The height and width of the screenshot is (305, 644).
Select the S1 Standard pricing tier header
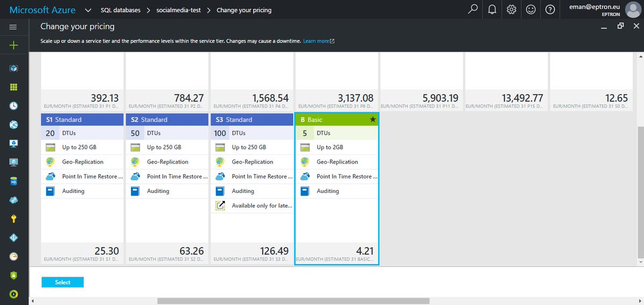[x=83, y=120]
